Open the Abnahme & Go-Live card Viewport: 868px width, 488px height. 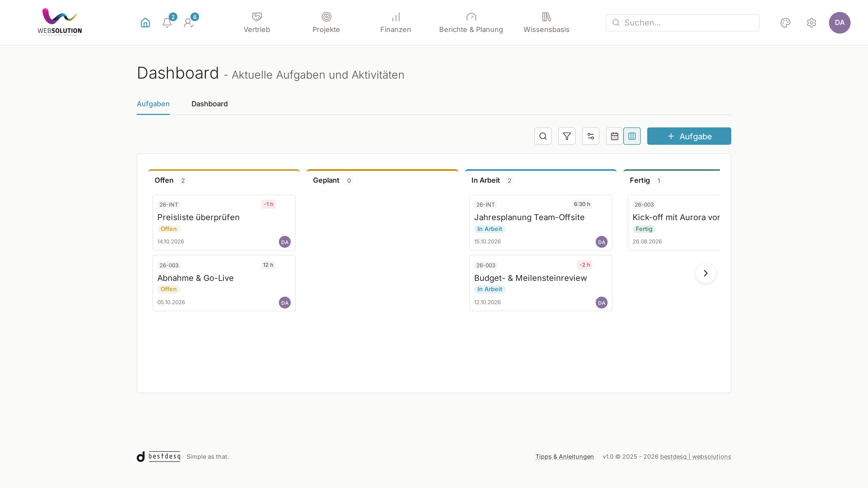pyautogui.click(x=224, y=283)
